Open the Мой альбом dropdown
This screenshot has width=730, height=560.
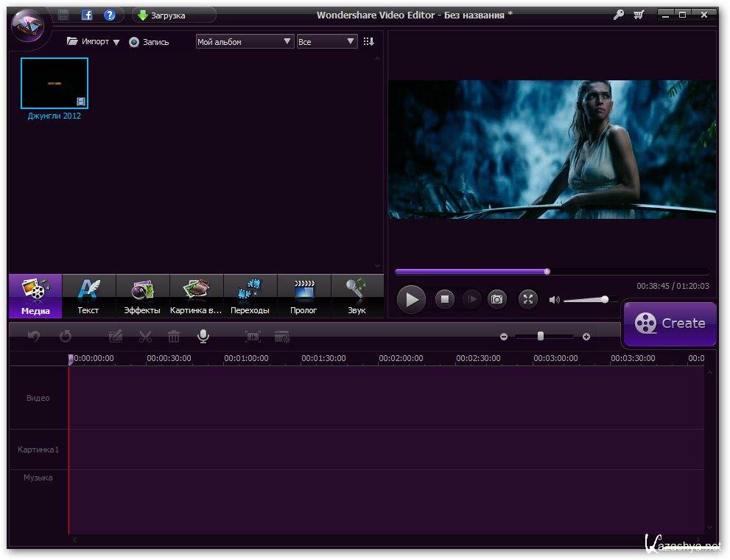245,42
